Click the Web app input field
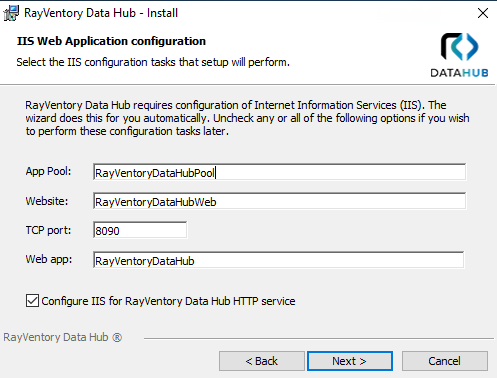 coord(279,260)
